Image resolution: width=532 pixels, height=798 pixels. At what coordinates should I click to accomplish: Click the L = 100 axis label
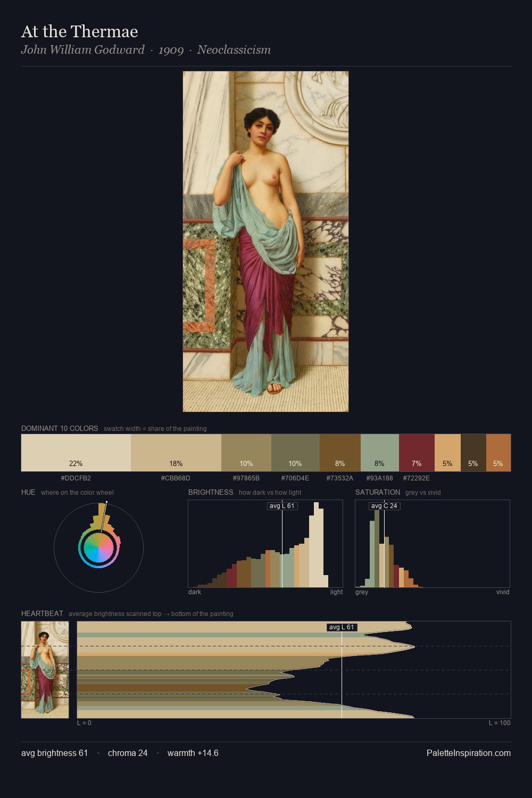pyautogui.click(x=500, y=723)
